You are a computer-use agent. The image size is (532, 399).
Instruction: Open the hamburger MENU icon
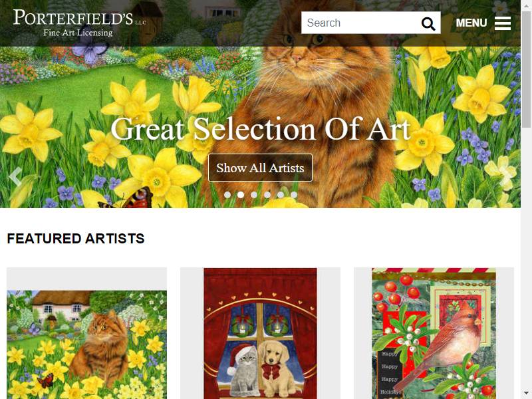[x=503, y=23]
